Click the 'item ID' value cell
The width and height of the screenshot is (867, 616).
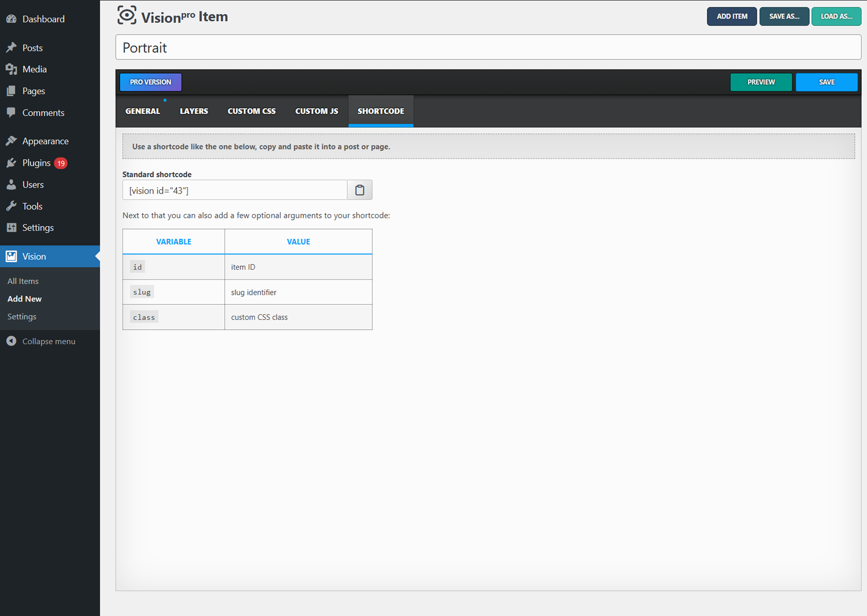pos(299,267)
